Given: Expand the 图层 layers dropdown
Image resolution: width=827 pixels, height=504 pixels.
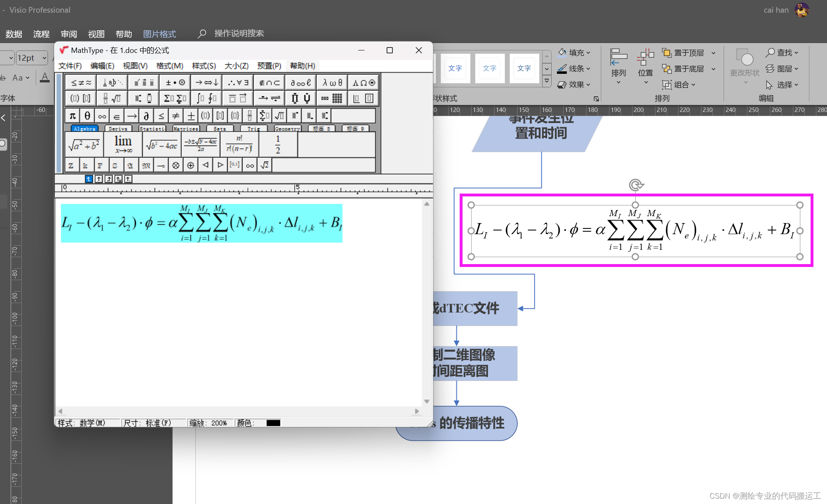Looking at the screenshot, I should 796,68.
